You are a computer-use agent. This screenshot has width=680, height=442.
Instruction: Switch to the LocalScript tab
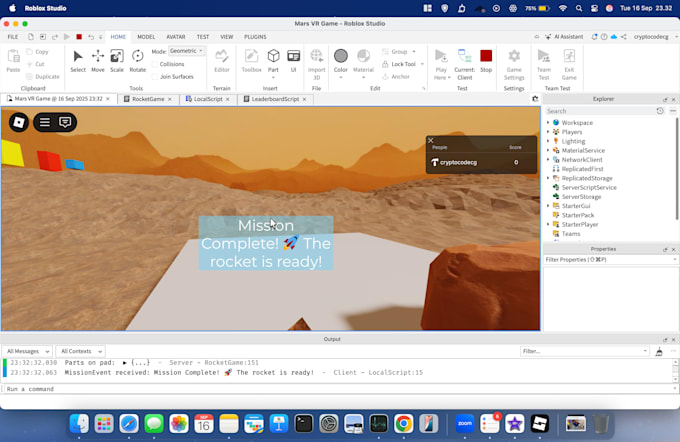coord(208,99)
